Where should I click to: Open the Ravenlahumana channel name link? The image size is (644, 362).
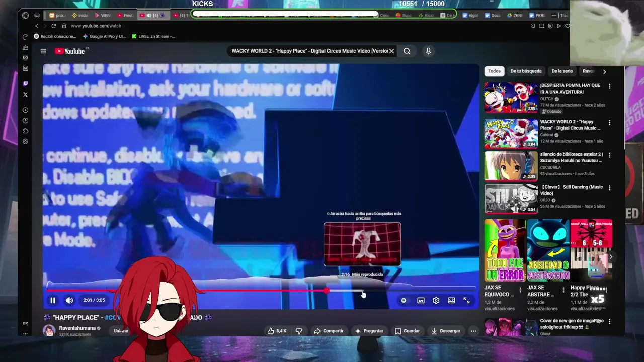click(x=77, y=328)
